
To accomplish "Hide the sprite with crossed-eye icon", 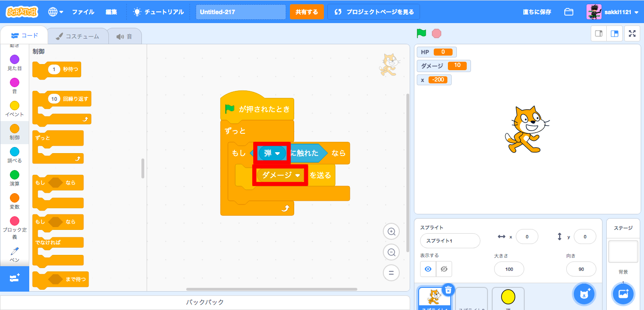I will (444, 269).
